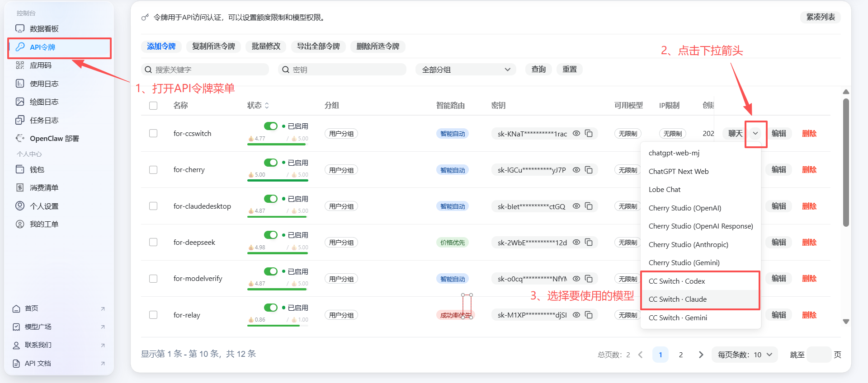The height and width of the screenshot is (383, 868).
Task: Toggle the 已启用 switch for for-relay
Action: [x=271, y=308]
